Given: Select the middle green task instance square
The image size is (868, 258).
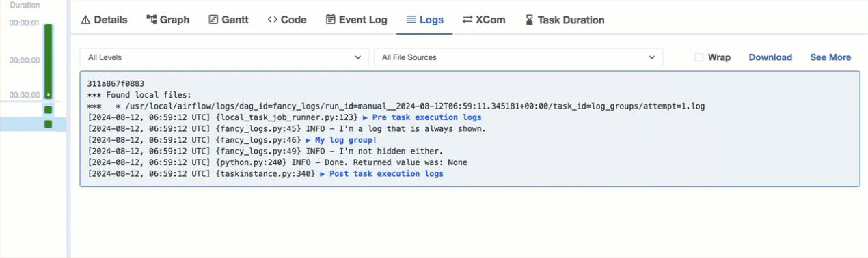Looking at the screenshot, I should (x=48, y=110).
